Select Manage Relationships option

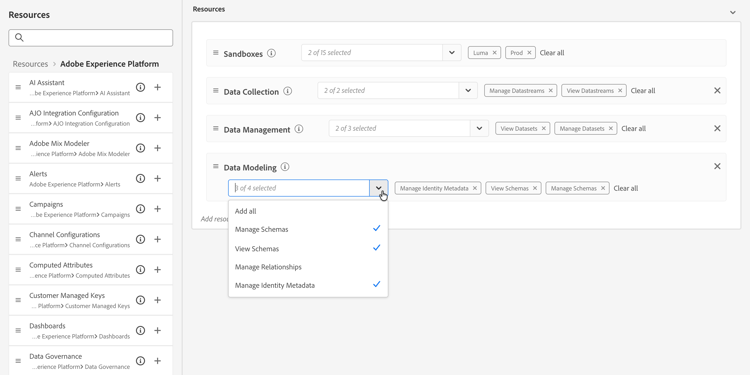308,267
